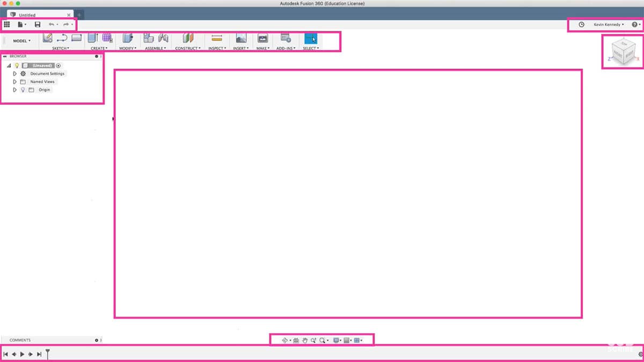Expand the COMMENTS panel
Viewport: 644px width, 362px height.
pos(97,340)
